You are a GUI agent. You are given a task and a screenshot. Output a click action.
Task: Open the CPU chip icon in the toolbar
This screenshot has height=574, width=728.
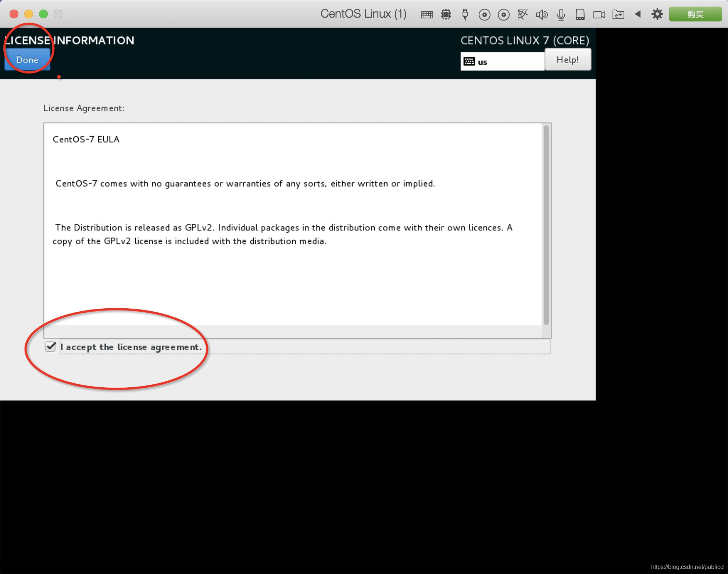point(446,15)
